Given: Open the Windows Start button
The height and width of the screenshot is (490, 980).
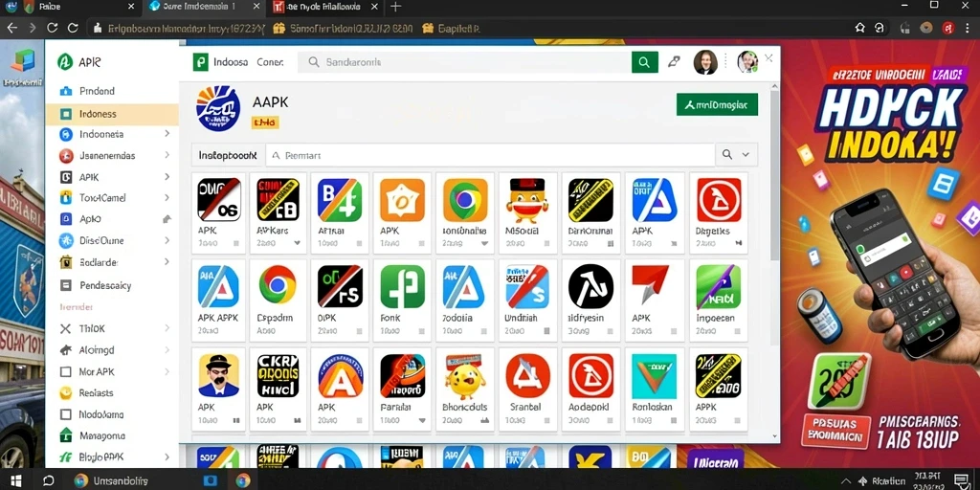Looking at the screenshot, I should pyautogui.click(x=15, y=480).
